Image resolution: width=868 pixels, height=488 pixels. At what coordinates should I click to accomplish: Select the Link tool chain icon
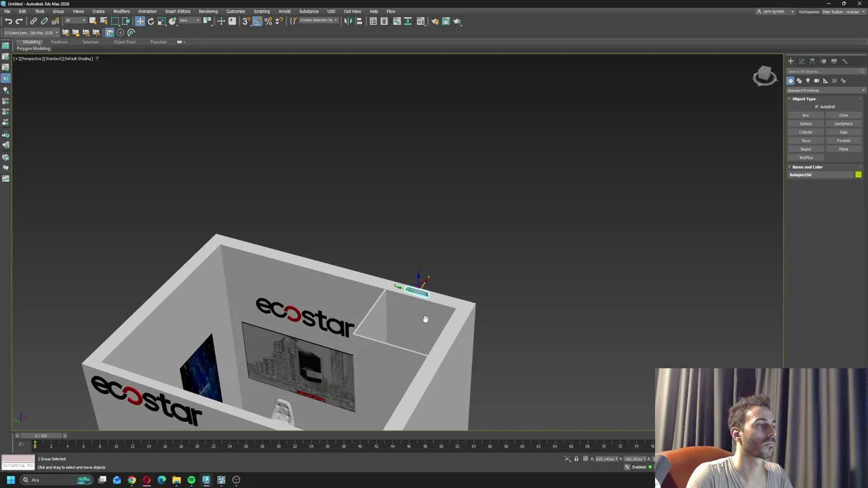33,21
